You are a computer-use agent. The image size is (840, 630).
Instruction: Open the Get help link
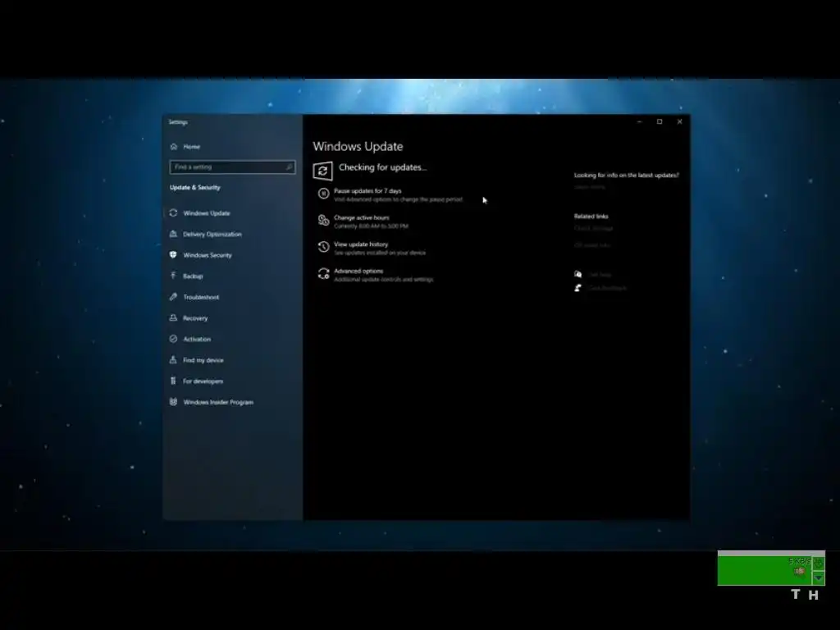[600, 274]
